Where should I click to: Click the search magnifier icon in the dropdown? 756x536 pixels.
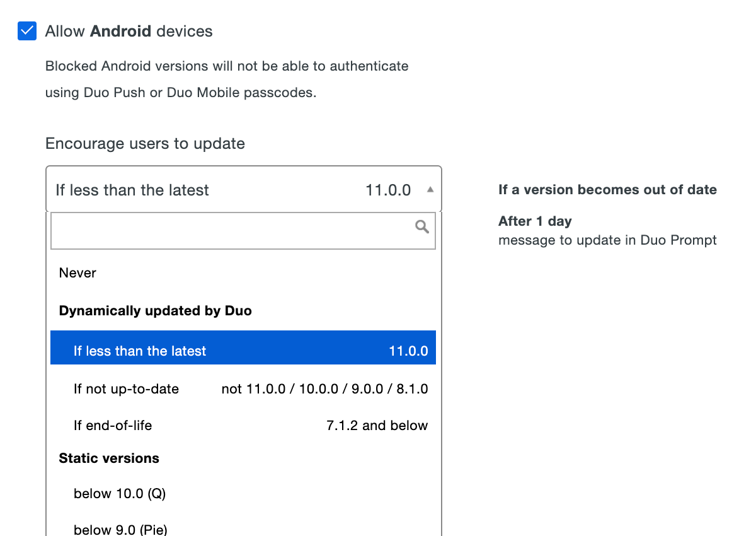coord(421,226)
